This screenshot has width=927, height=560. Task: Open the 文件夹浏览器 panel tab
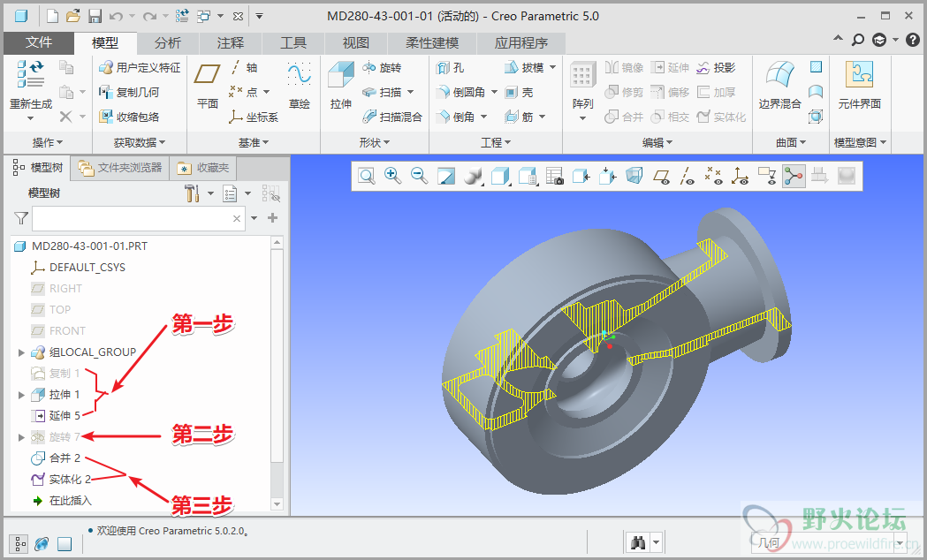coord(120,169)
